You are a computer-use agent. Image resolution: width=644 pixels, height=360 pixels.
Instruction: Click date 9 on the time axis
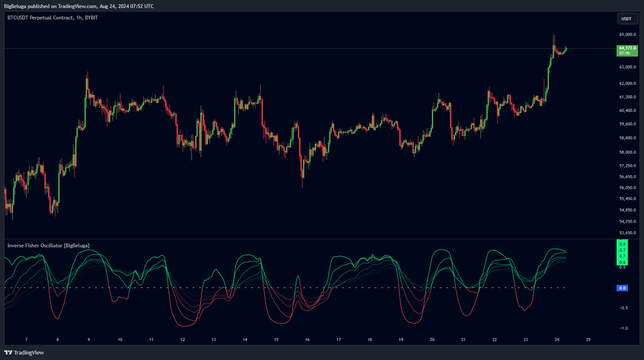pyautogui.click(x=89, y=339)
